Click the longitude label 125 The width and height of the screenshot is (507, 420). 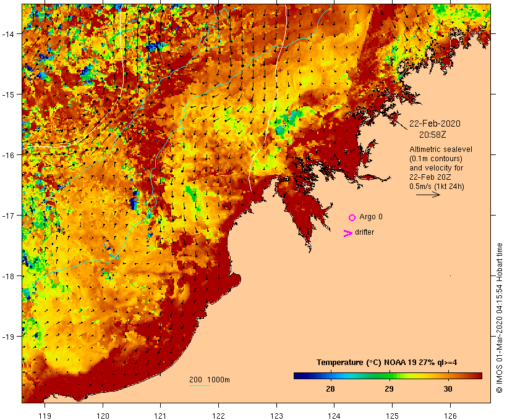click(392, 416)
